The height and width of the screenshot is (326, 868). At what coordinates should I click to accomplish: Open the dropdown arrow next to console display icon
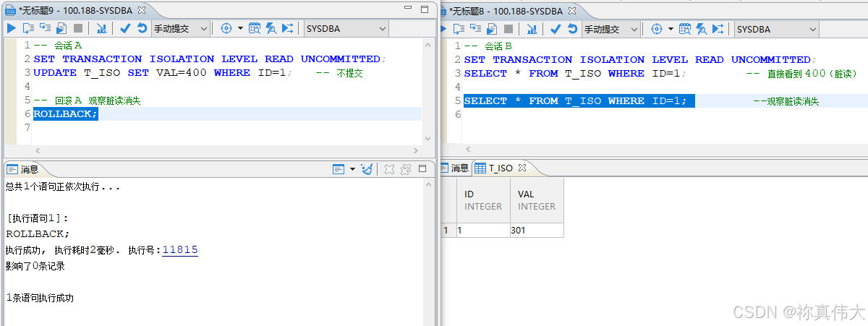tap(352, 169)
